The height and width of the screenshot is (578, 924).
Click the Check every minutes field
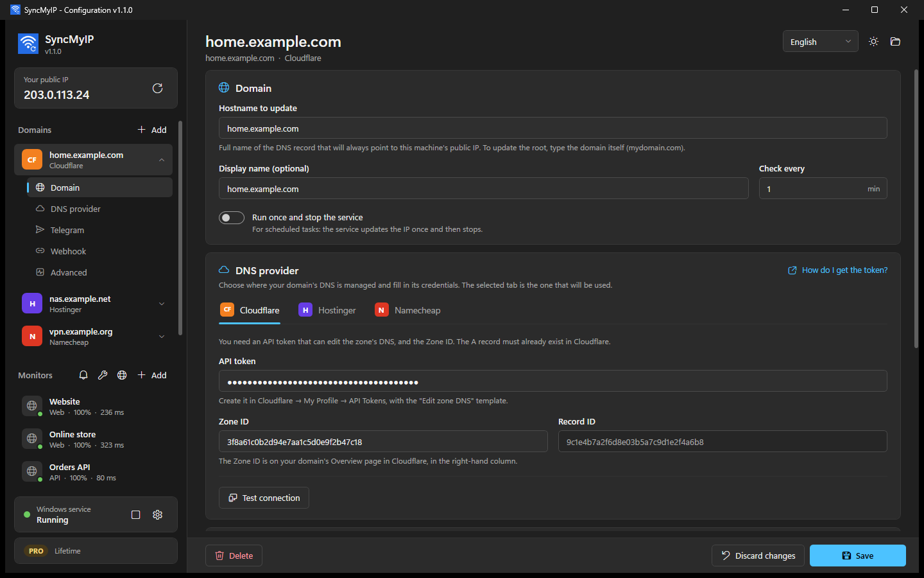823,188
